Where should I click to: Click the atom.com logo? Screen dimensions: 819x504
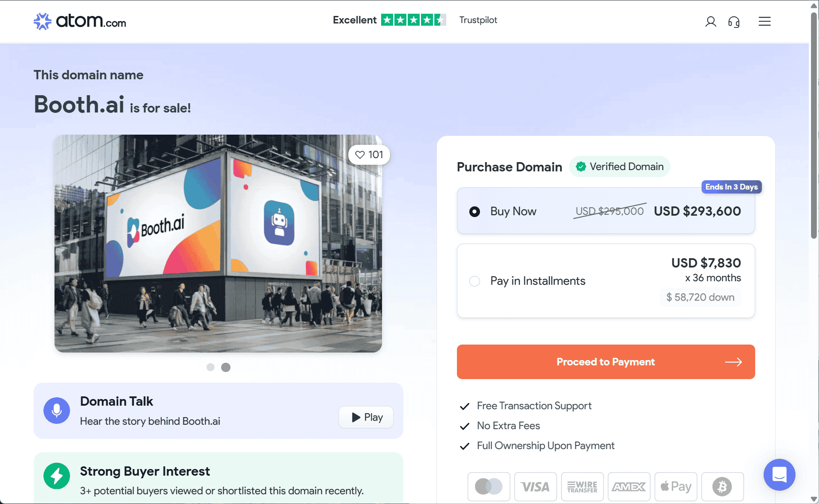pos(80,21)
